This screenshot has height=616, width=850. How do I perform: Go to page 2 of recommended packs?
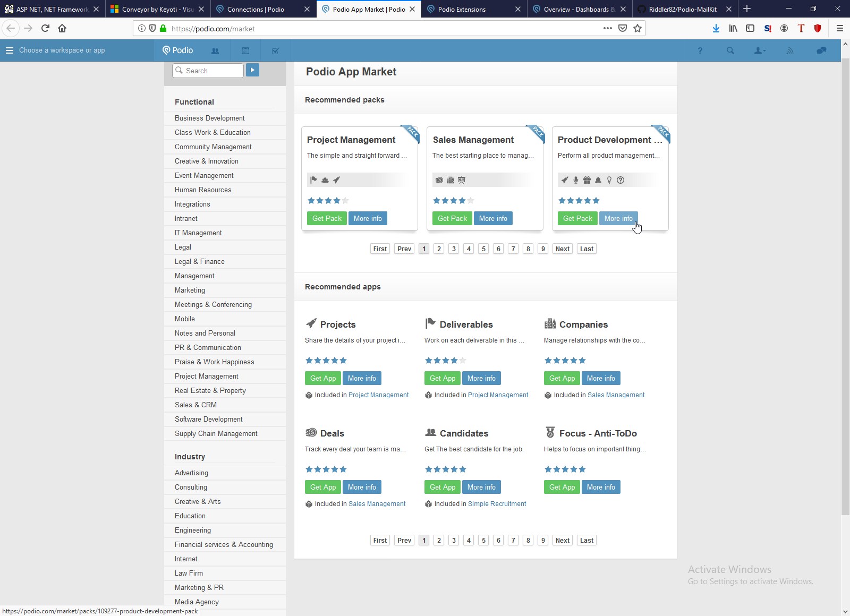pyautogui.click(x=439, y=249)
